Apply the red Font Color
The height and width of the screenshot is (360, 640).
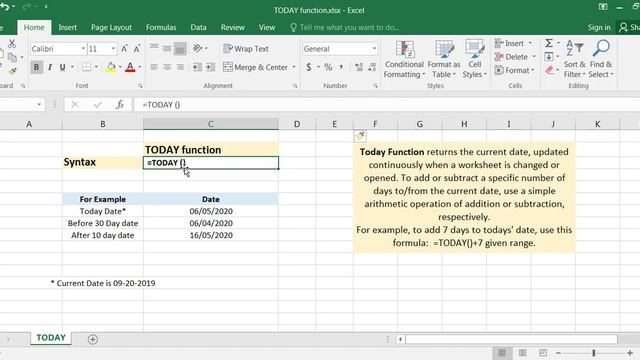point(130,67)
